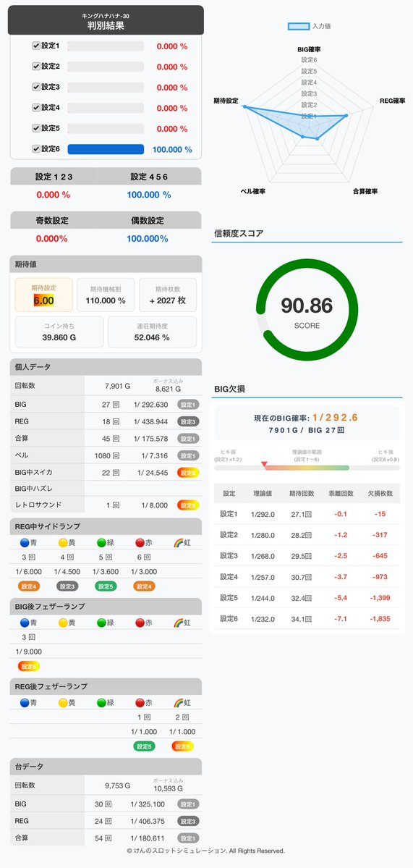Click green lamp icon in REG後フェザーランプ

[x=101, y=703]
